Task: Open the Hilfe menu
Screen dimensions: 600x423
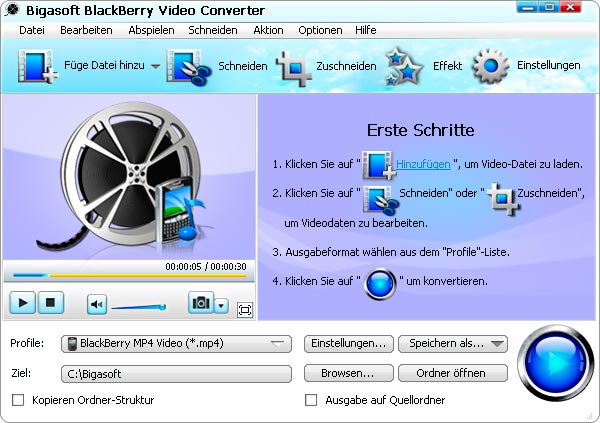Action: click(x=365, y=30)
